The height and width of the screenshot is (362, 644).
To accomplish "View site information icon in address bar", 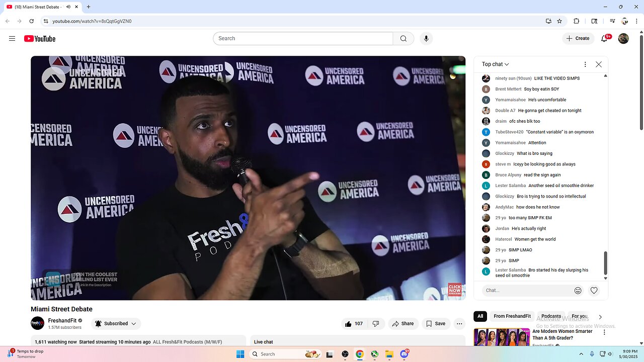I will click(x=45, y=21).
